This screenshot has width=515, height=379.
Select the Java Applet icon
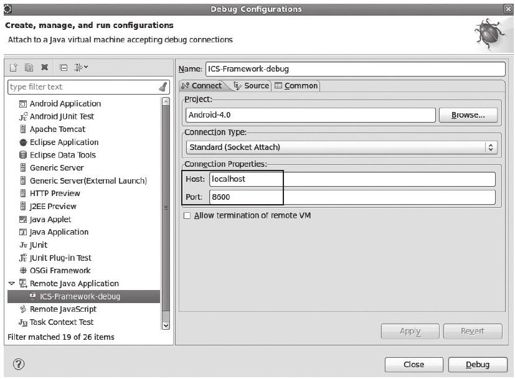(x=23, y=219)
